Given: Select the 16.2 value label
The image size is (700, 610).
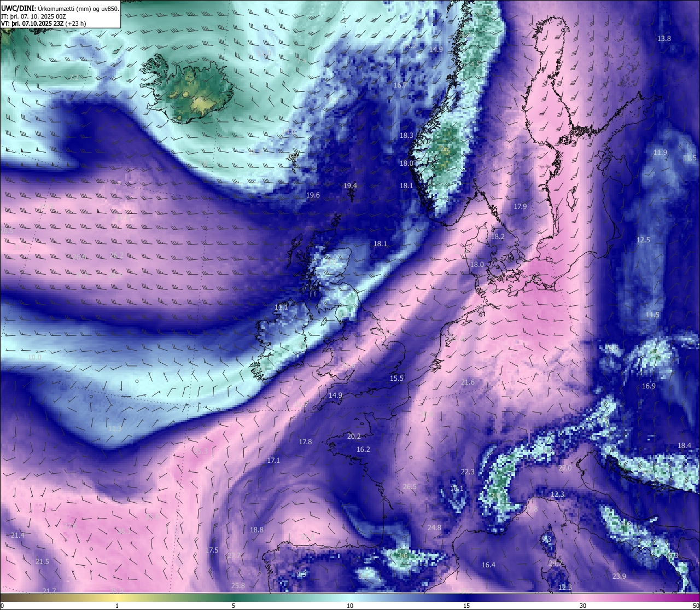Looking at the screenshot, I should [x=363, y=449].
